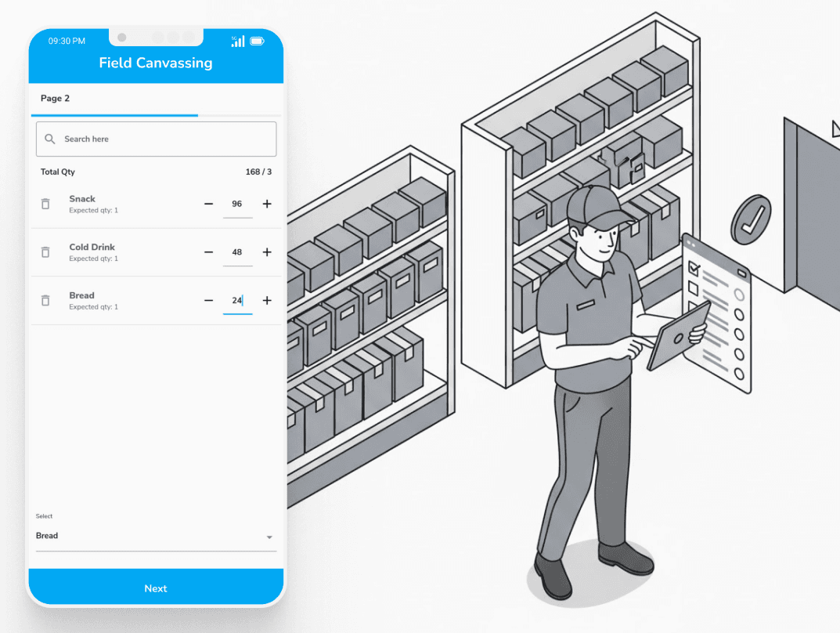Increase Cold Drink quantity with plus
The width and height of the screenshot is (840, 633).
267,252
